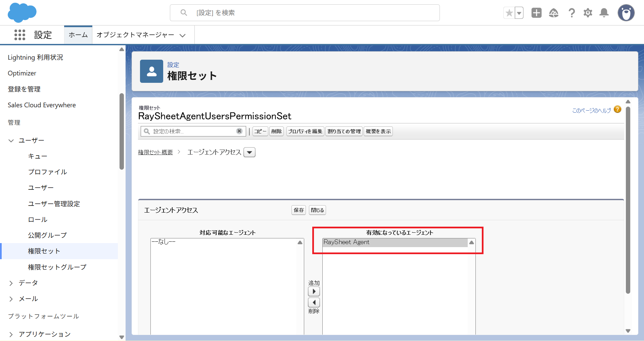The image size is (644, 341).
Task: Switch to the オブジェクトマネージャー tab
Action: pos(135,35)
